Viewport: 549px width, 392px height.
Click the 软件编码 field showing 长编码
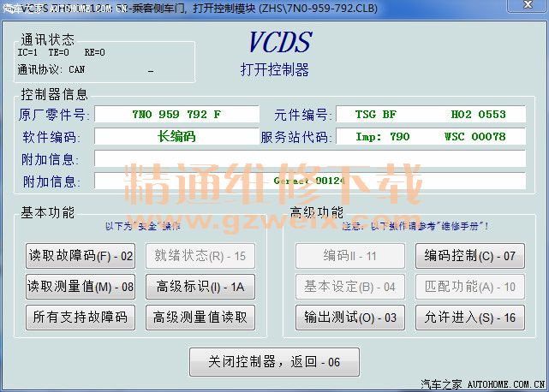pyautogui.click(x=176, y=136)
